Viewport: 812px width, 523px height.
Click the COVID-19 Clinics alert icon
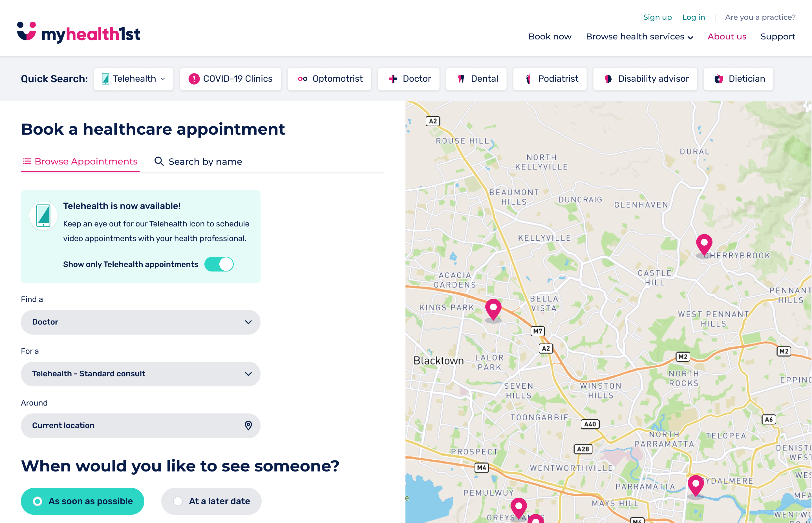194,79
